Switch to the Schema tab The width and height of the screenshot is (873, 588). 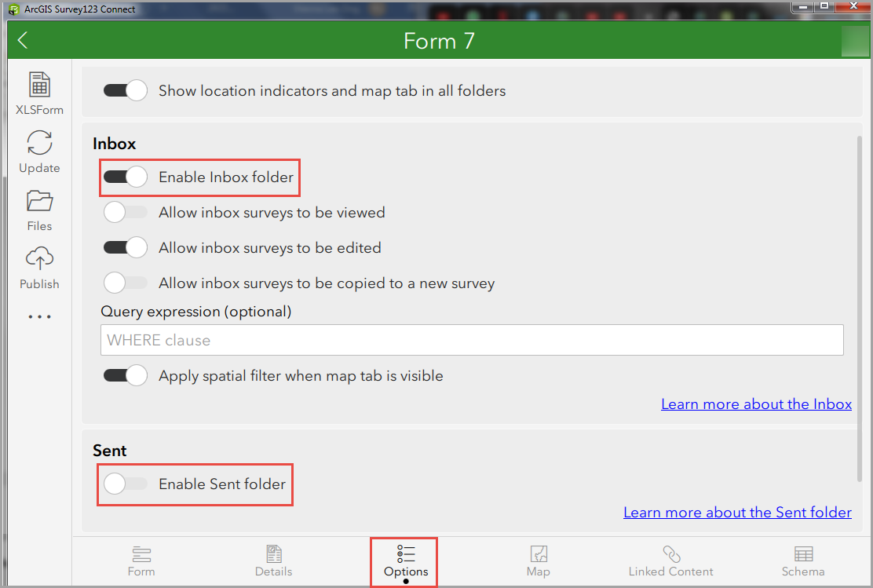point(803,561)
